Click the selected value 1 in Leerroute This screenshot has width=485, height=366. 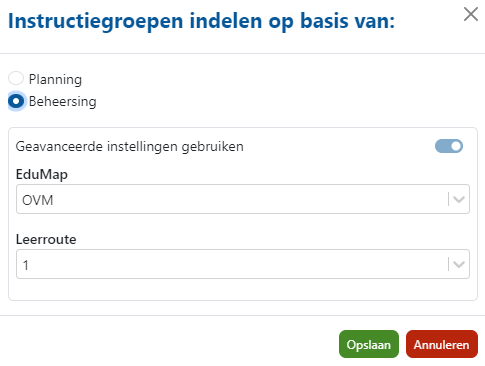pyautogui.click(x=26, y=265)
